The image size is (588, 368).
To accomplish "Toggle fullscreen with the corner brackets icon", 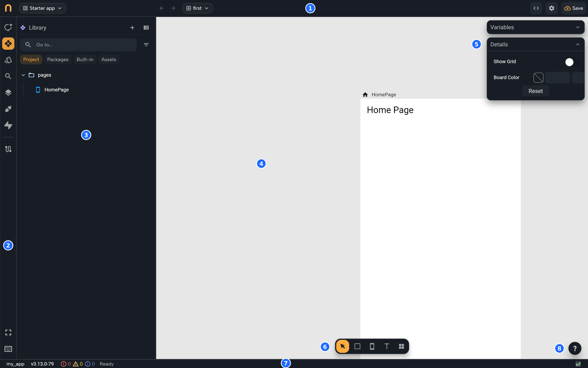I will 8,333.
